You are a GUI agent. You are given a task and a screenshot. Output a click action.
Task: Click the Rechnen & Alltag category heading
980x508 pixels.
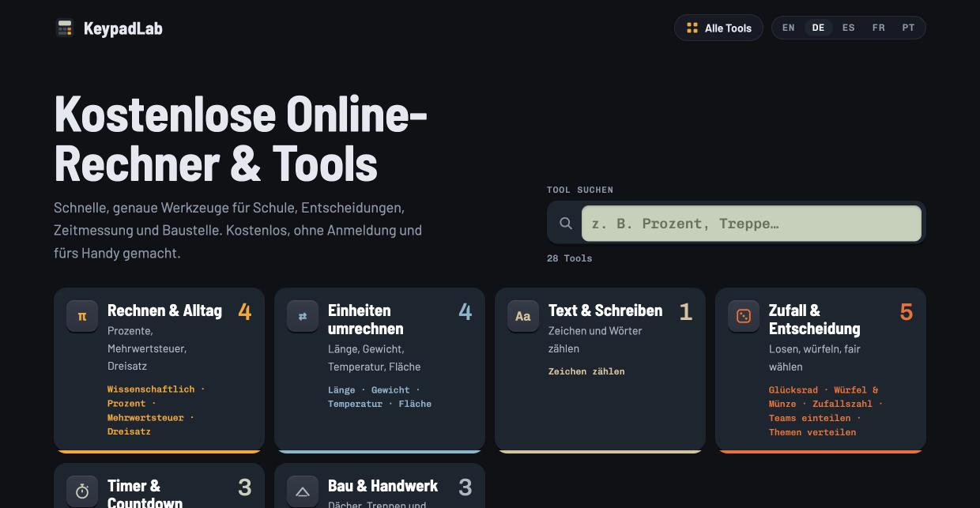164,310
